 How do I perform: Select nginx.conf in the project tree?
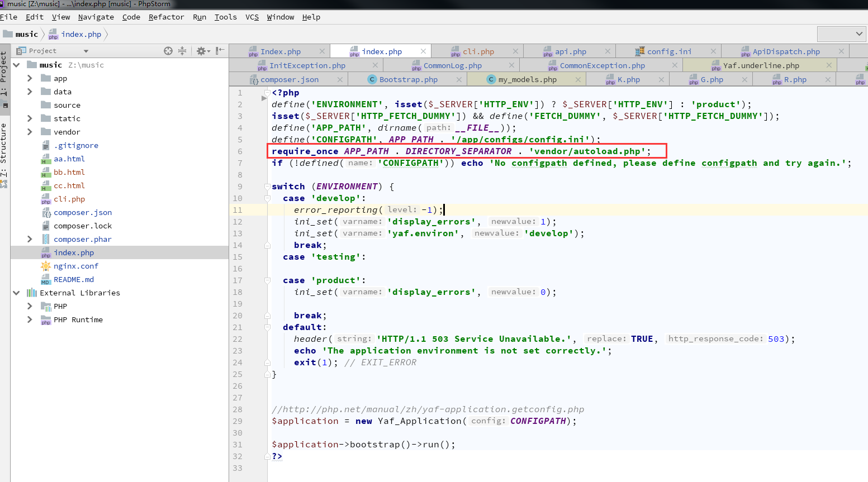click(76, 266)
